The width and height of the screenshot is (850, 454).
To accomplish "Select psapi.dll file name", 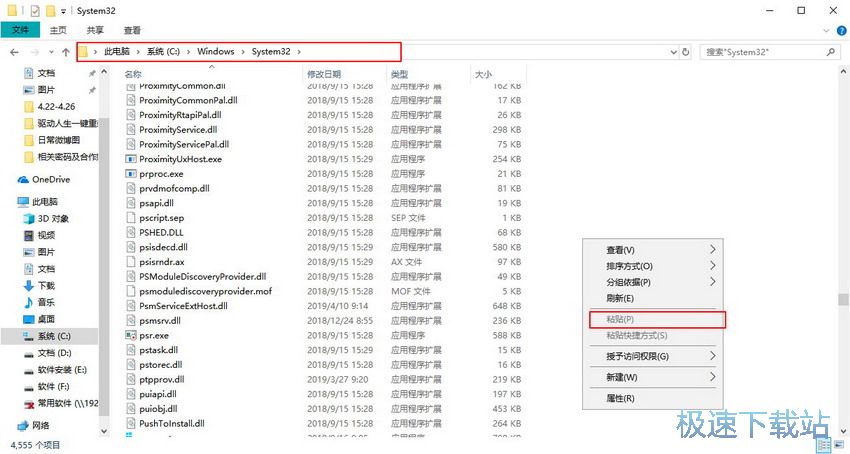I will pyautogui.click(x=156, y=203).
